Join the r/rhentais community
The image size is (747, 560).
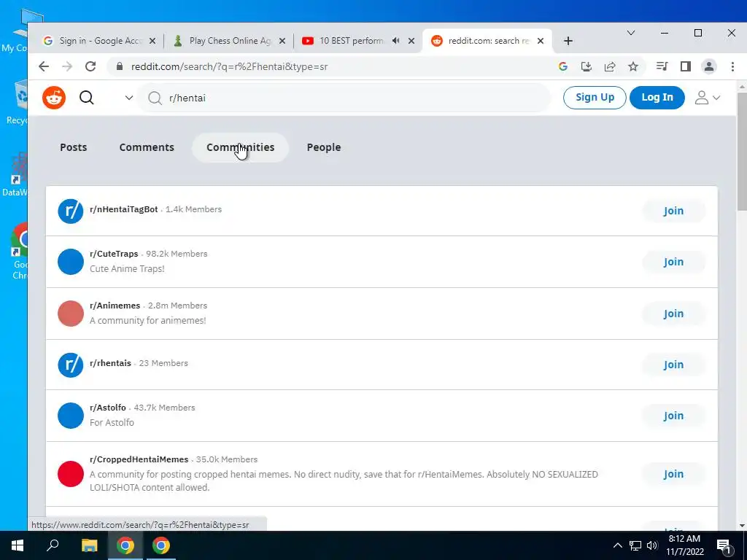point(673,365)
